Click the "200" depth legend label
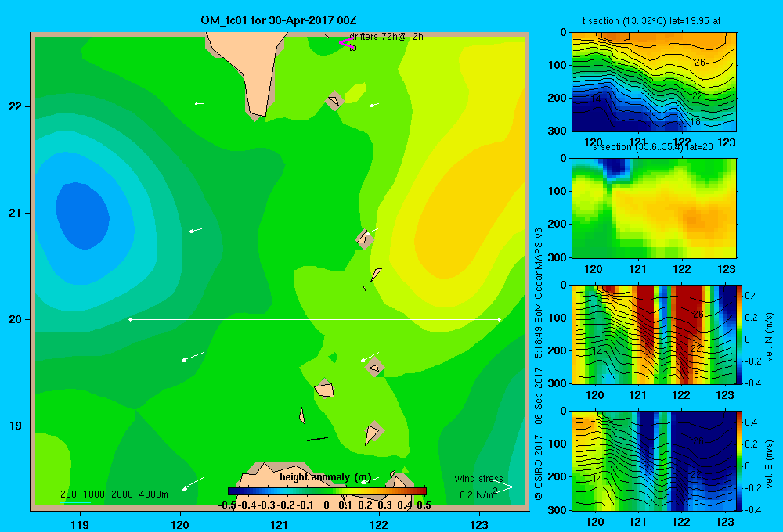Viewport: 783px width, 532px height. coord(68,494)
